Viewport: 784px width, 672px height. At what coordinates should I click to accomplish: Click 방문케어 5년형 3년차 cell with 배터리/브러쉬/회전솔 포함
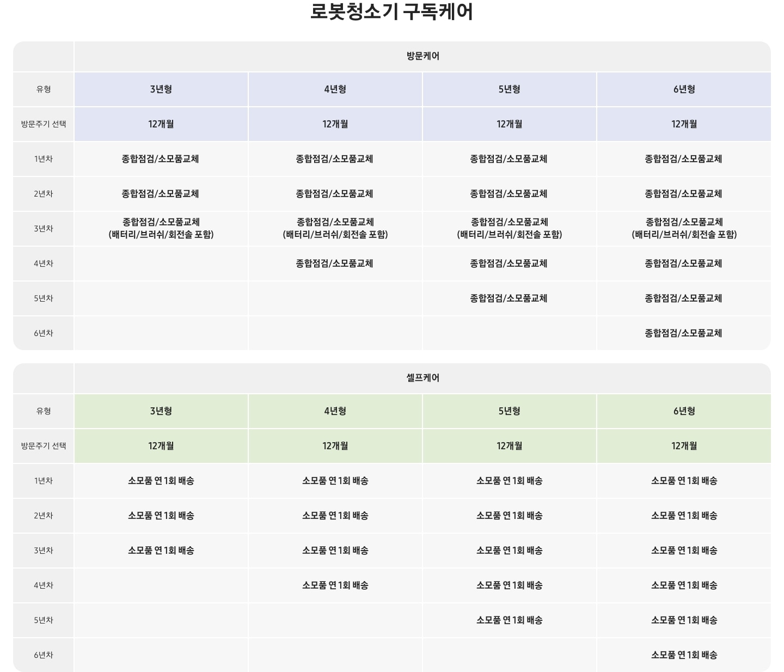coord(510,228)
